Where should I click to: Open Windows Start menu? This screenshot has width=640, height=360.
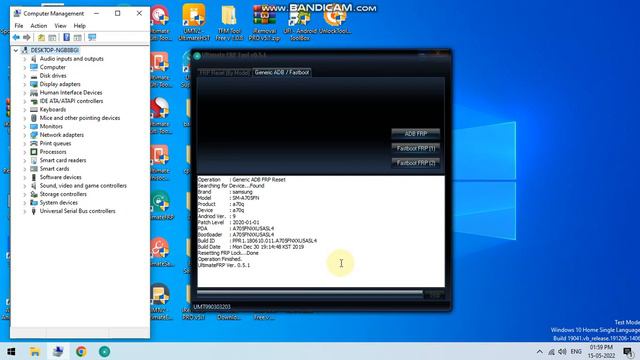pos(11,351)
